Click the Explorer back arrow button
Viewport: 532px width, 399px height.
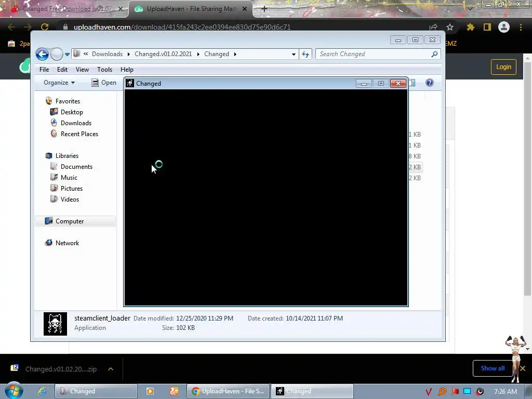[x=42, y=54]
